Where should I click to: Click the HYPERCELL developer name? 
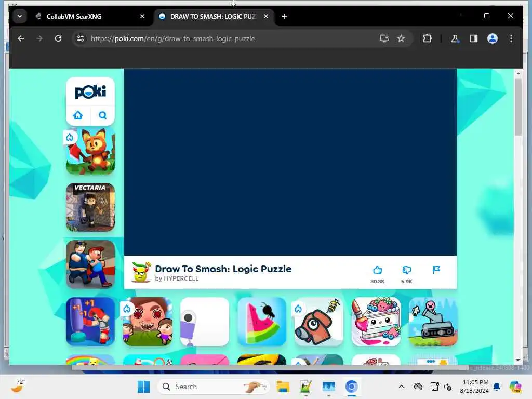[x=181, y=278]
